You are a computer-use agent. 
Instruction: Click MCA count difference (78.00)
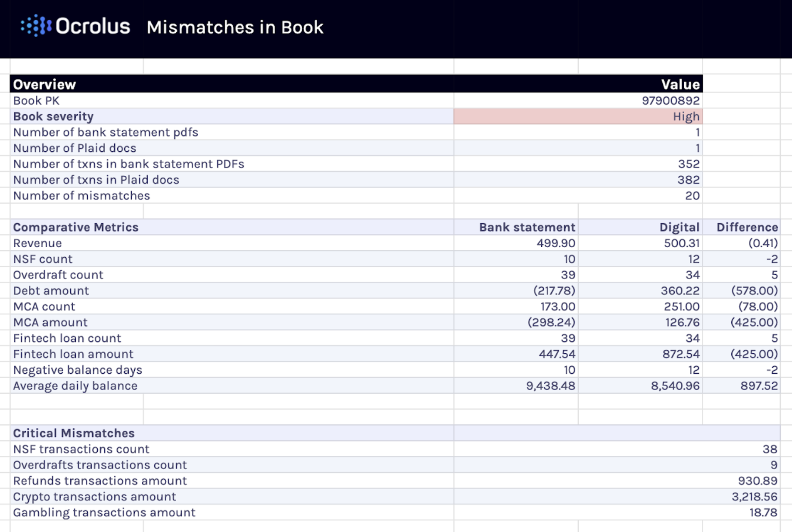pos(758,307)
